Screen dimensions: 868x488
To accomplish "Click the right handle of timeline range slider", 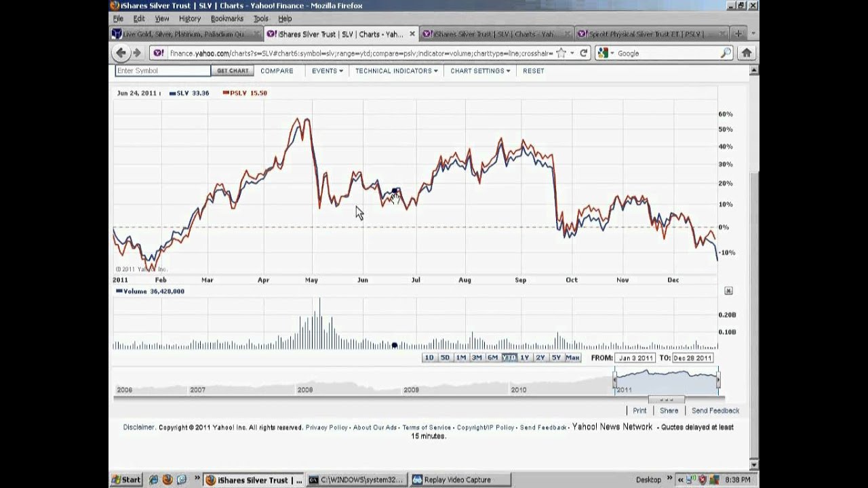I will 719,381.
